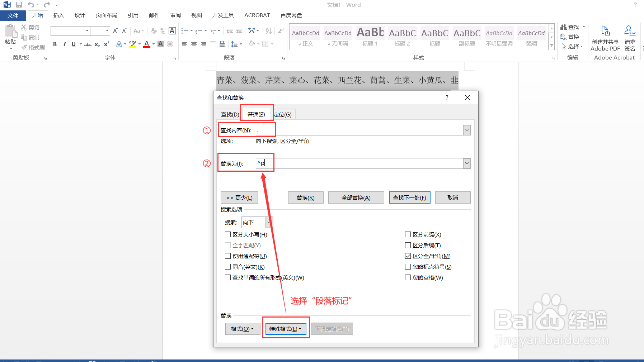Screen dimensions: 644x362
Task: Expand the 查找内容 history dropdown
Action: [x=467, y=130]
